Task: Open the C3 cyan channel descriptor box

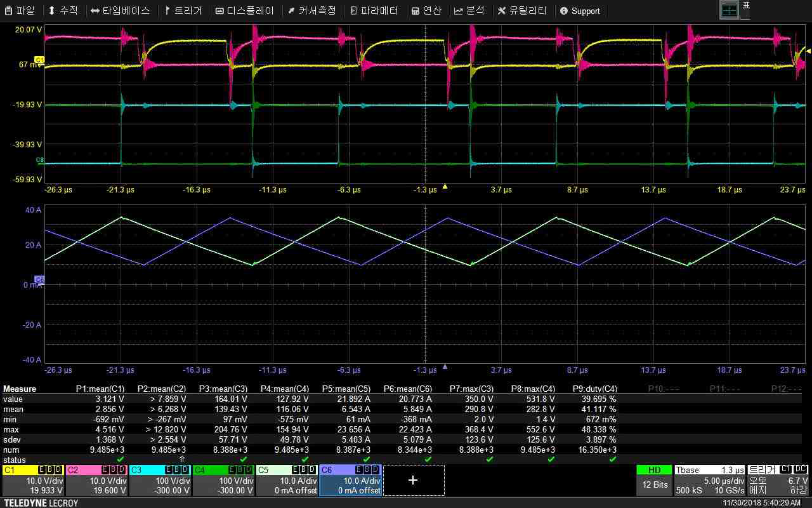Action: (160, 480)
